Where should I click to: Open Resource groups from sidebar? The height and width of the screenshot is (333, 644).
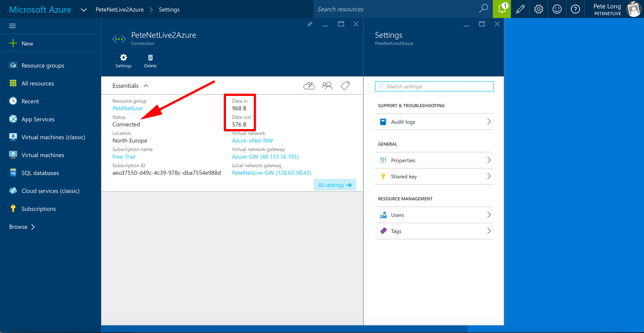pos(43,65)
